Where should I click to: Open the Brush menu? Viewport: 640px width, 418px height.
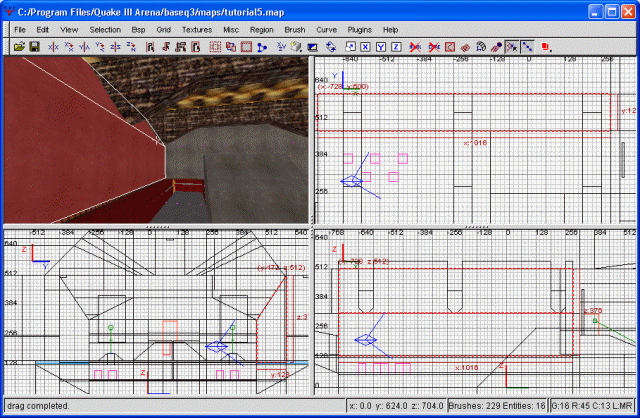point(295,30)
